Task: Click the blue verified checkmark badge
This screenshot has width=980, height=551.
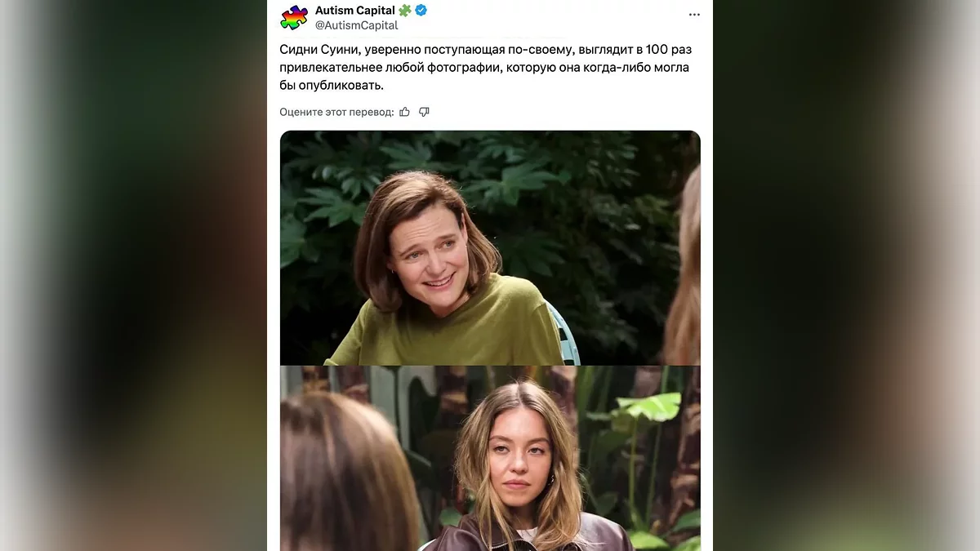Action: point(421,11)
